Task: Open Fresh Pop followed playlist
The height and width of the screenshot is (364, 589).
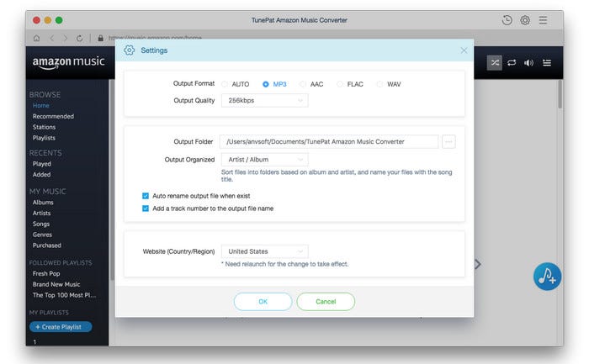Action: point(46,273)
